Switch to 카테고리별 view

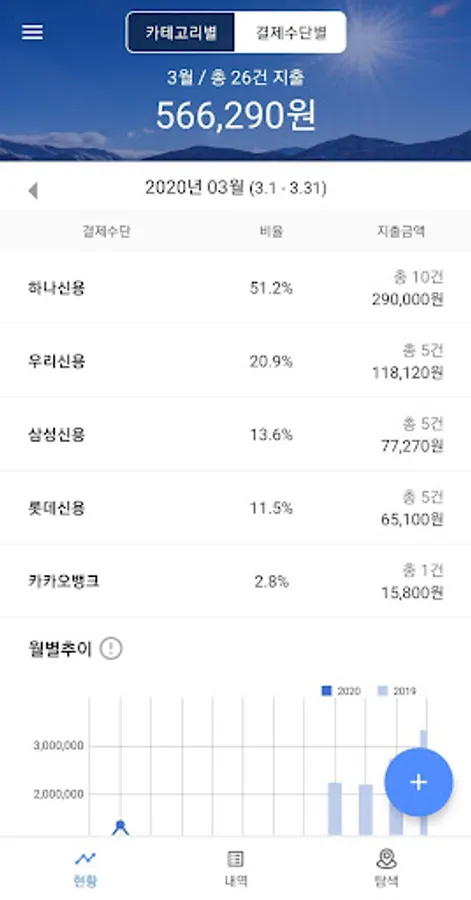point(181,33)
